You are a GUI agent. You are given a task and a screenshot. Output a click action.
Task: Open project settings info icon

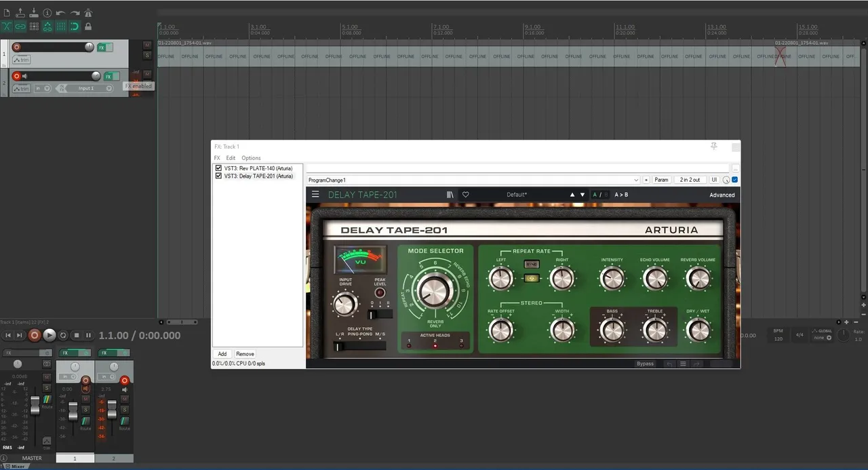click(47, 13)
